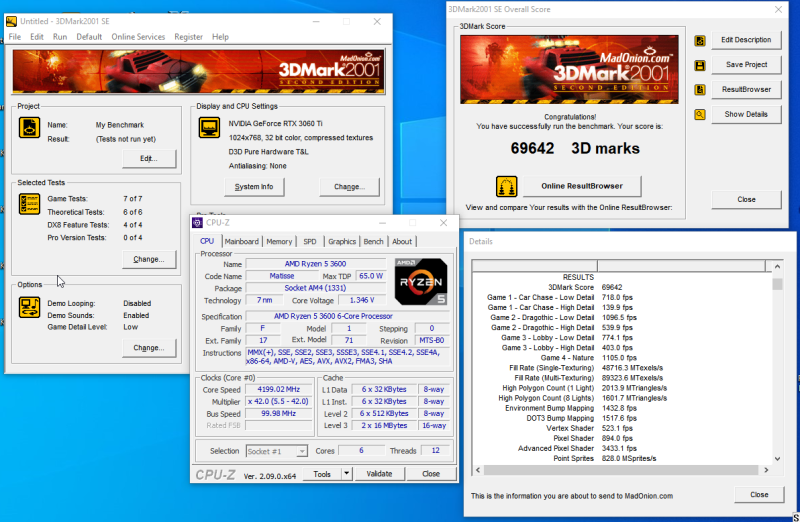Click the Show Details button
This screenshot has width=800, height=522.
[x=746, y=114]
